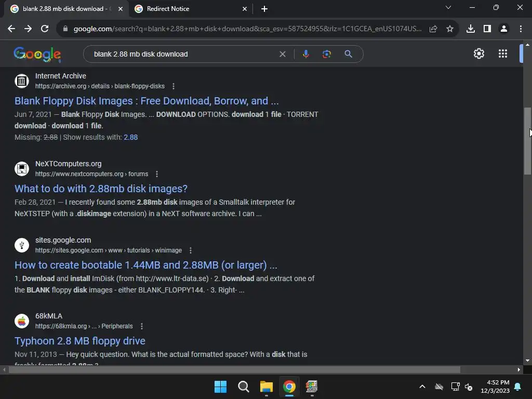Show results with 2.88 link
Image resolution: width=532 pixels, height=399 pixels.
(130, 137)
